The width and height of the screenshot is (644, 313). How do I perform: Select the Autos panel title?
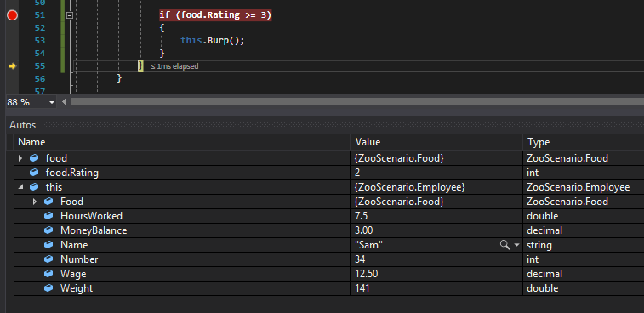tap(23, 125)
